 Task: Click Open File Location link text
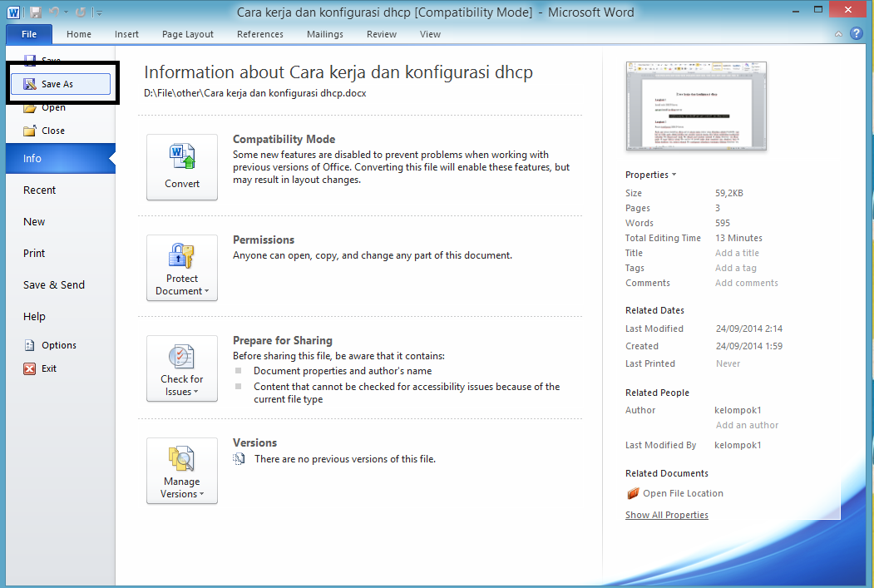tap(683, 493)
